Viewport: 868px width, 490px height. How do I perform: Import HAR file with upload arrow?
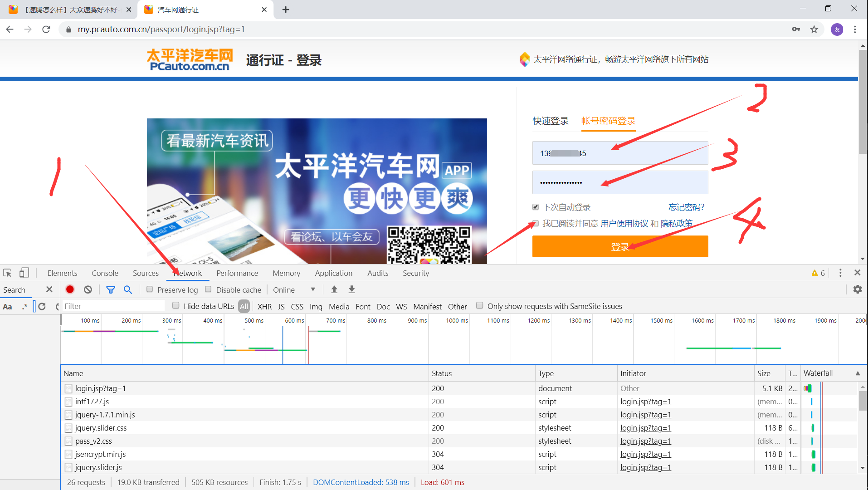334,289
